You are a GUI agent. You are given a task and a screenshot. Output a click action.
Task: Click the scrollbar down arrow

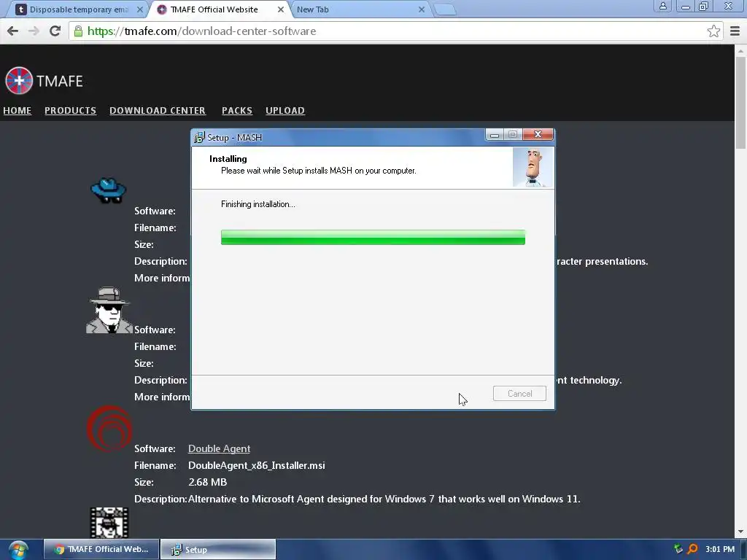740,532
